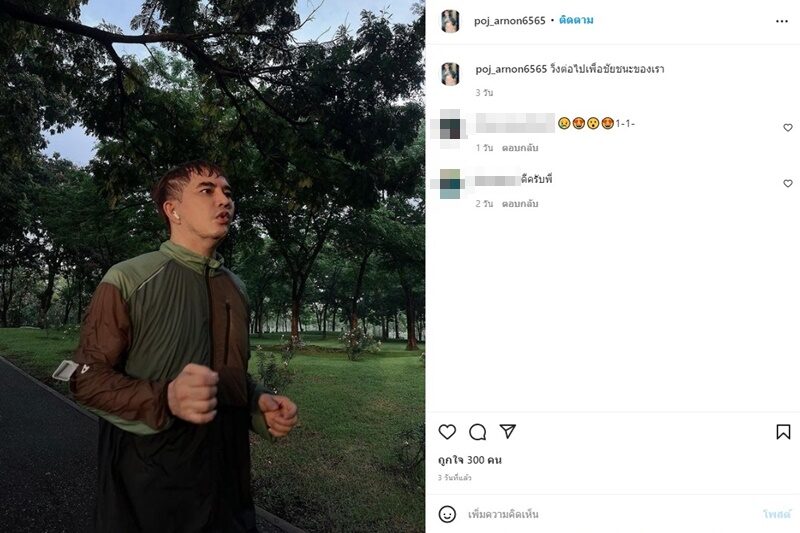The width and height of the screenshot is (800, 533).
Task: Open emoji picker smiley icon
Action: 447,514
